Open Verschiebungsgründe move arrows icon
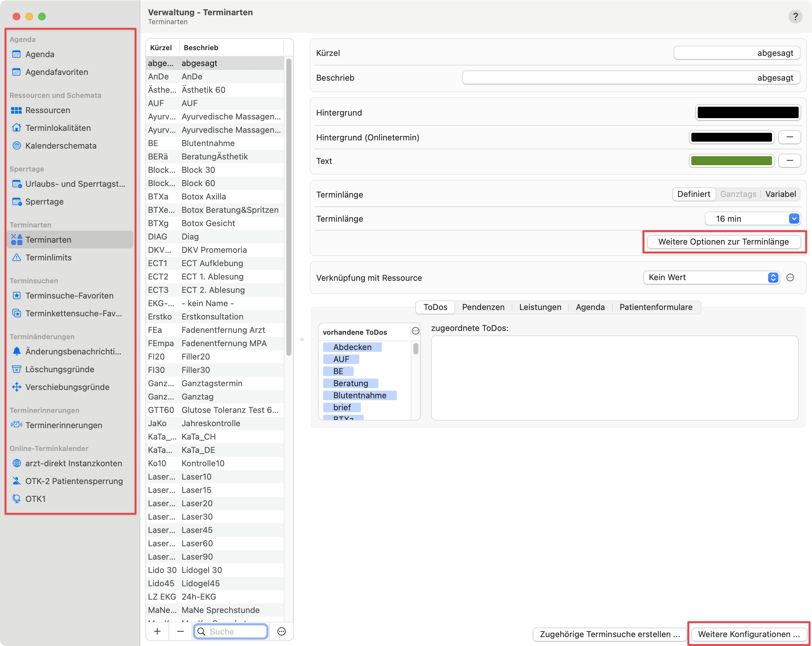This screenshot has width=812, height=646. (16, 387)
